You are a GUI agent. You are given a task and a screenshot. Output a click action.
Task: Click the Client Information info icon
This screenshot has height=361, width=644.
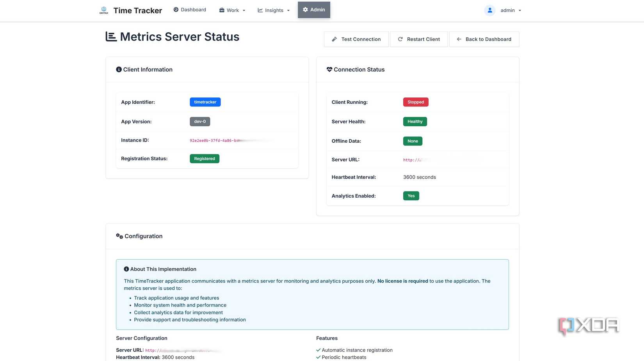point(119,69)
